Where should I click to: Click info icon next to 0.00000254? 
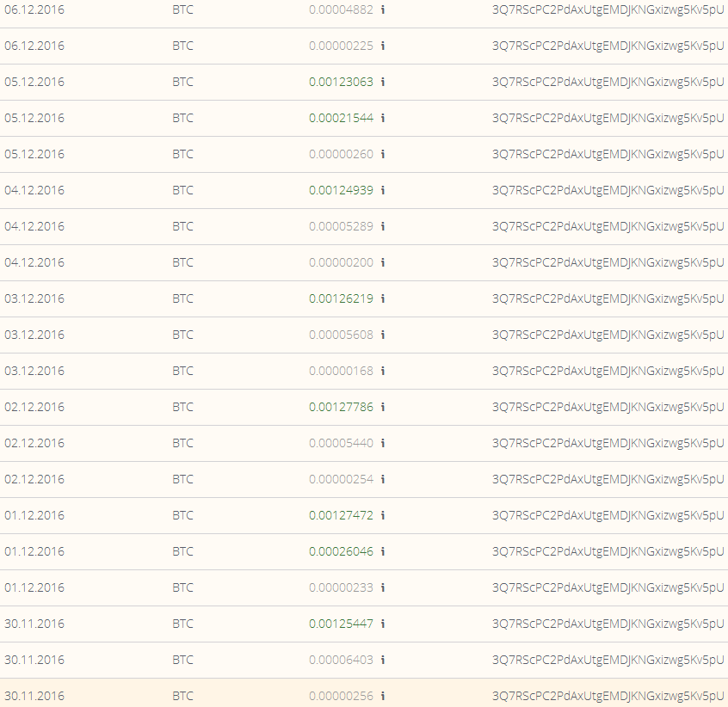point(383,479)
